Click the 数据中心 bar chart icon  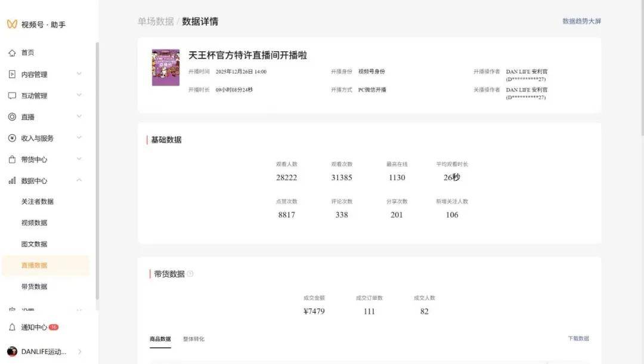click(x=12, y=181)
